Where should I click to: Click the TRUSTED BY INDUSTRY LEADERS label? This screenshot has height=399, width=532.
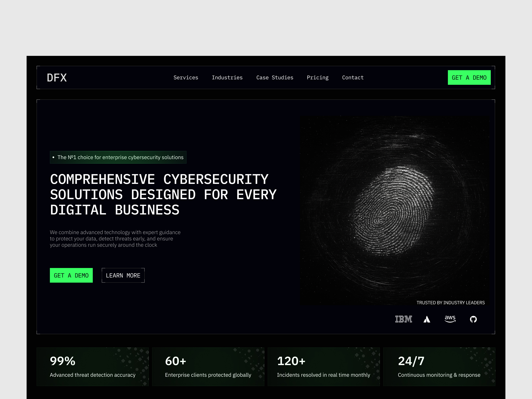coord(451,303)
